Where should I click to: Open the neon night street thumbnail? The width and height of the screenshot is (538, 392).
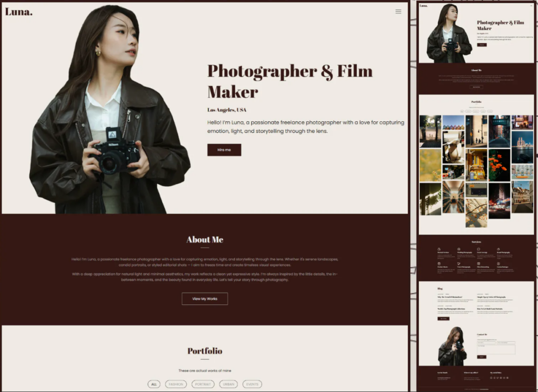499,201
